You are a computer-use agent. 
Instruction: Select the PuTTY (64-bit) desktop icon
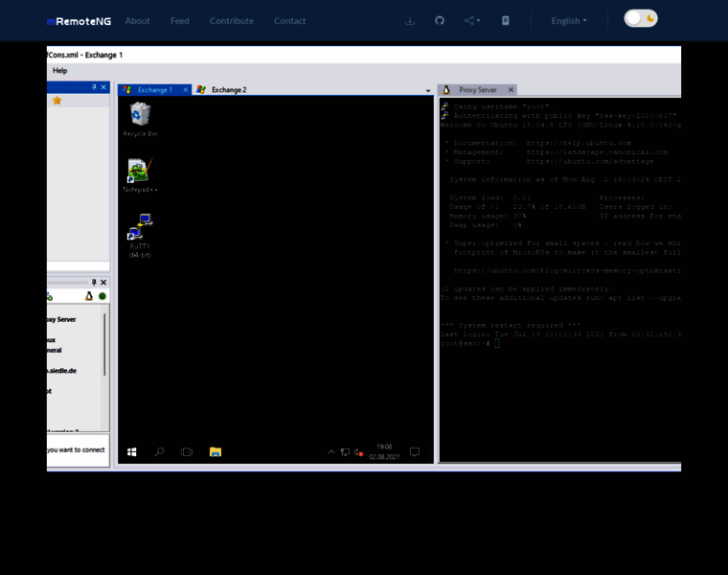click(x=140, y=236)
